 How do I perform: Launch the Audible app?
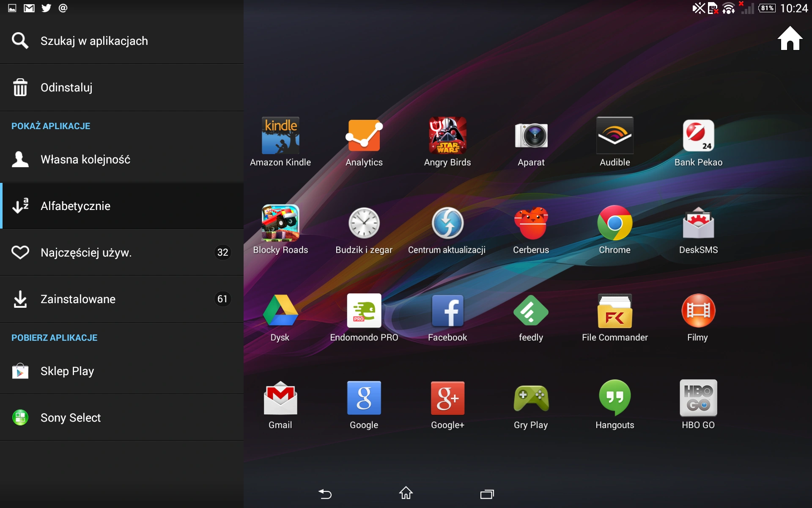(614, 142)
